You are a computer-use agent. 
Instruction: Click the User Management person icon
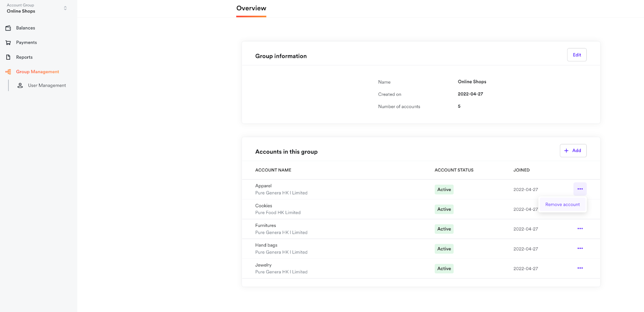(x=20, y=86)
